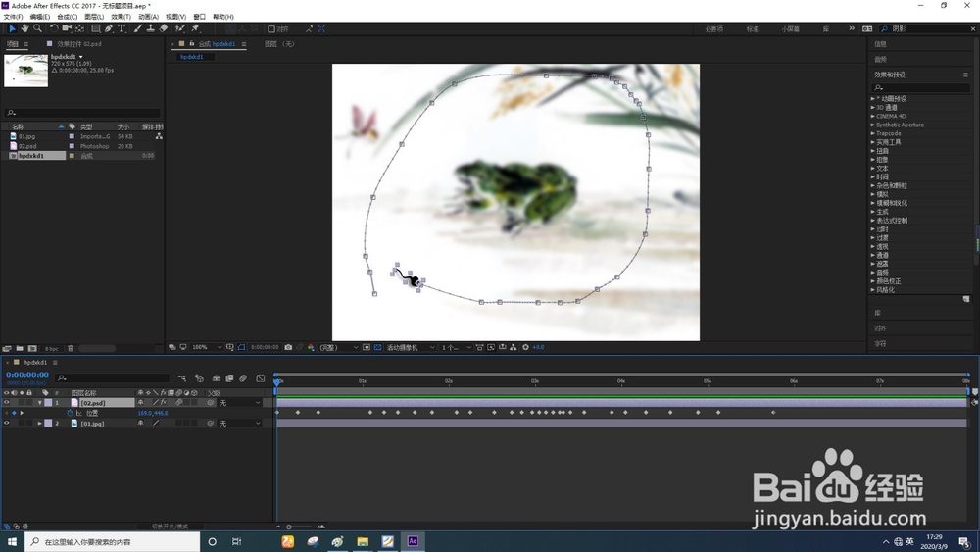Open viewer magnification 100% dropdown
980x552 pixels.
(x=206, y=347)
